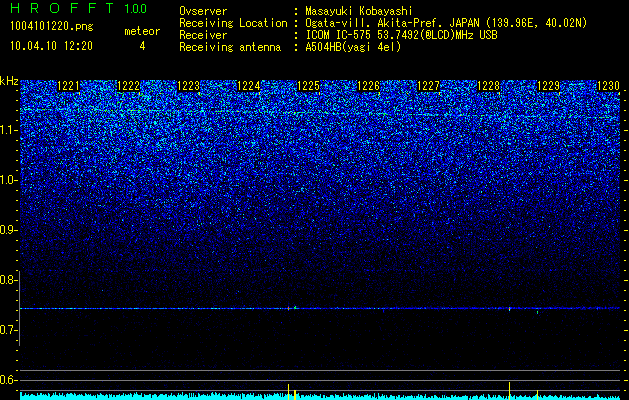Viewport: 629px width, 400px height.
Task: Click the 'Receiving antenna' label
Action: pos(230,47)
